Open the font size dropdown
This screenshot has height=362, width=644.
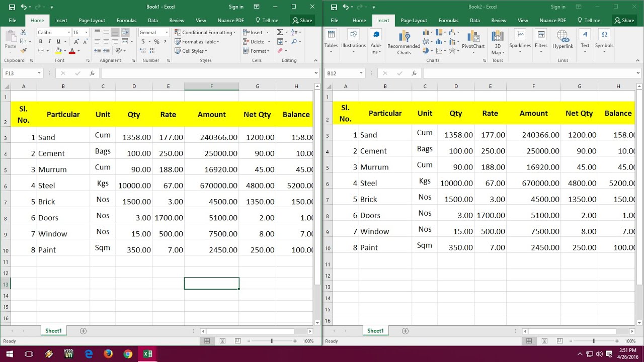tap(87, 32)
